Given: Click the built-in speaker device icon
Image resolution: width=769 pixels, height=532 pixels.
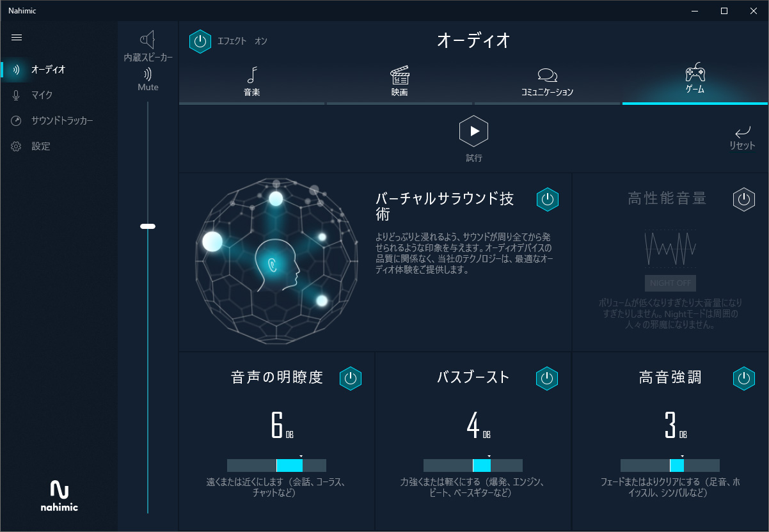Looking at the screenshot, I should (x=148, y=40).
